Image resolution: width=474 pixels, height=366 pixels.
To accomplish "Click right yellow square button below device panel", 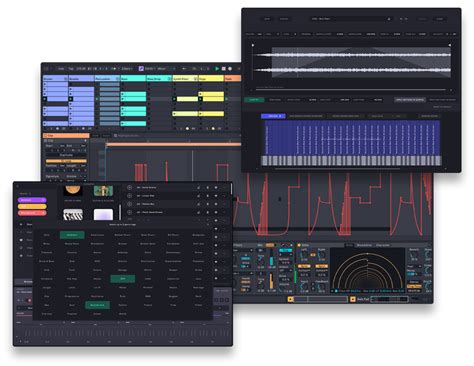I will [353, 299].
